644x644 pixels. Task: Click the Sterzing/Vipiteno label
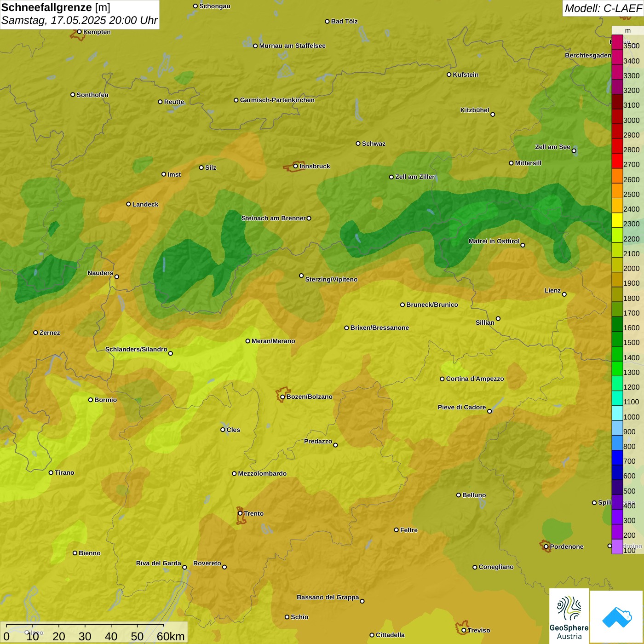click(332, 279)
